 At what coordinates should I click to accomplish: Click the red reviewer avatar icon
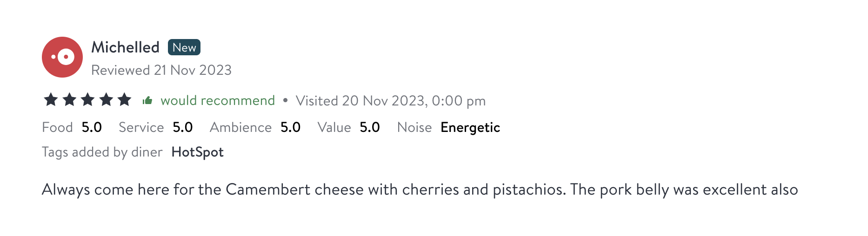[62, 57]
